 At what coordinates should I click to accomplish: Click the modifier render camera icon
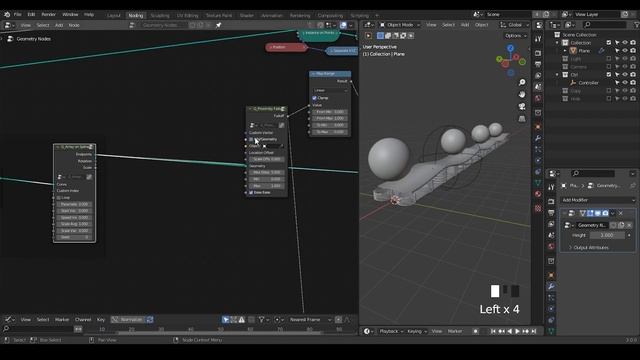[x=605, y=213]
